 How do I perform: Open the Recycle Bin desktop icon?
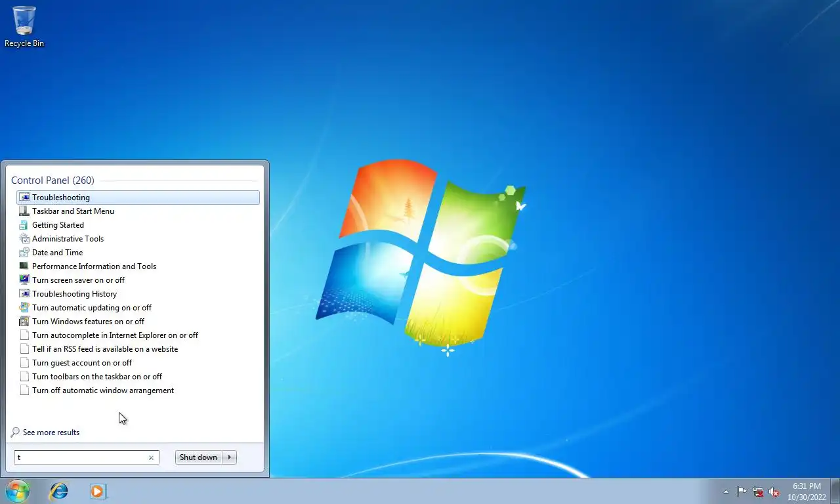click(x=24, y=26)
